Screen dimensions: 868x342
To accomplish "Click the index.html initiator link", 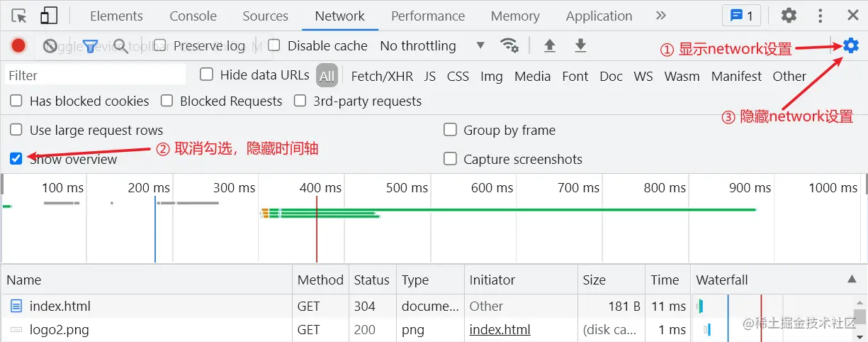I will pos(500,330).
